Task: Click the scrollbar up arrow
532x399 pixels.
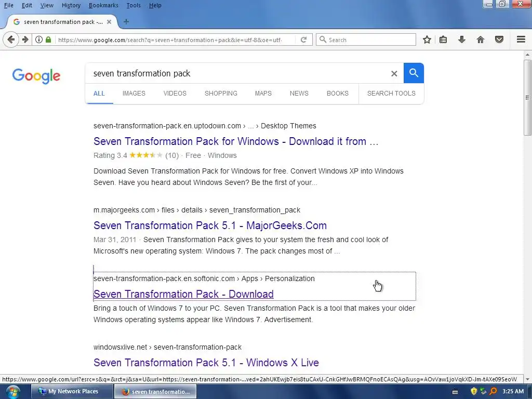Action: 527,55
